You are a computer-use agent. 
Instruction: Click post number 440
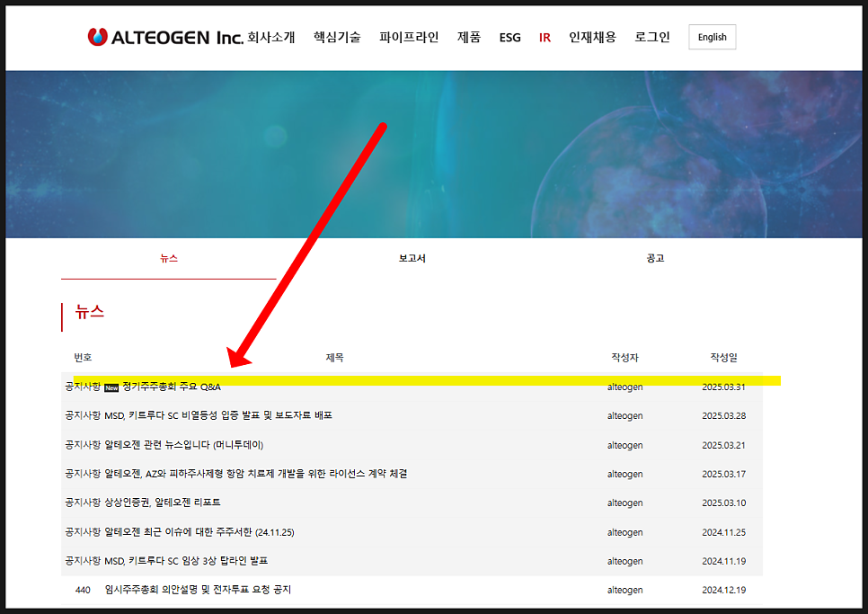tap(83, 591)
